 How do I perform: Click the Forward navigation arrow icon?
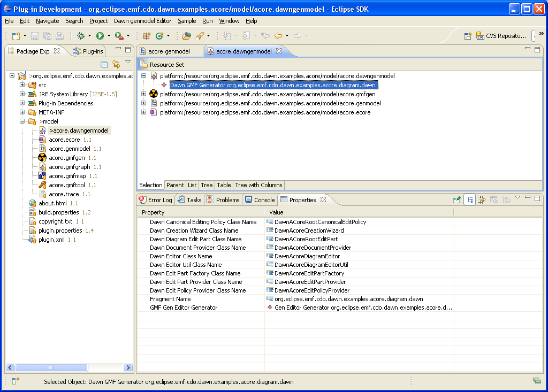click(x=298, y=36)
